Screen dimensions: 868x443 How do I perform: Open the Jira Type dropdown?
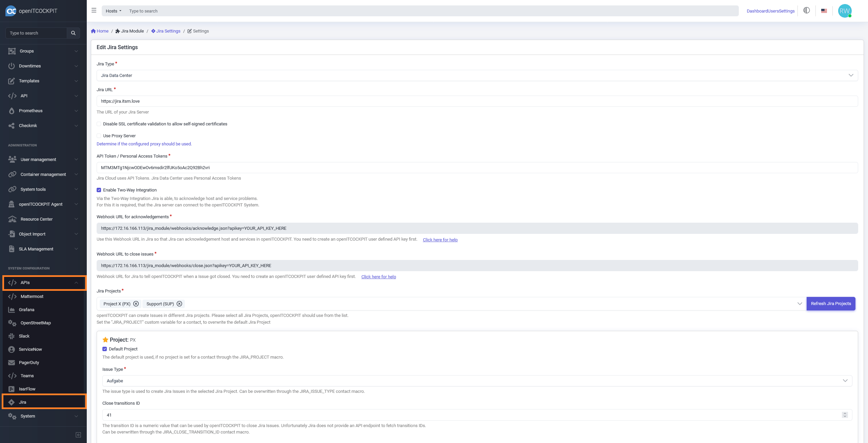pyautogui.click(x=477, y=75)
